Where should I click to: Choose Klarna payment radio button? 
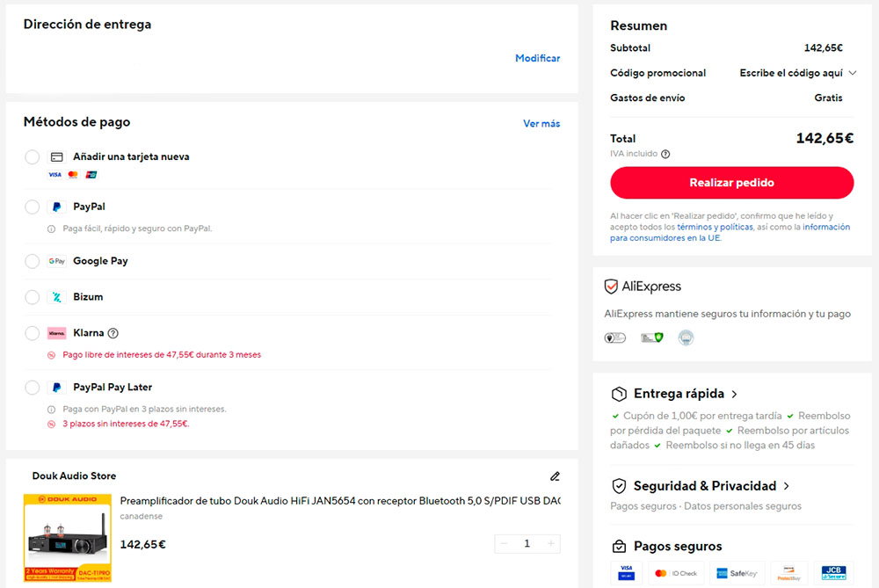click(32, 333)
